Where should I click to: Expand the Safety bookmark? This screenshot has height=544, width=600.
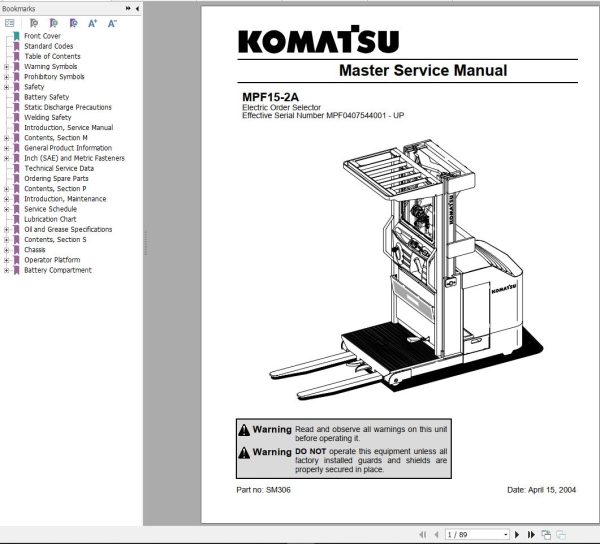[6, 87]
